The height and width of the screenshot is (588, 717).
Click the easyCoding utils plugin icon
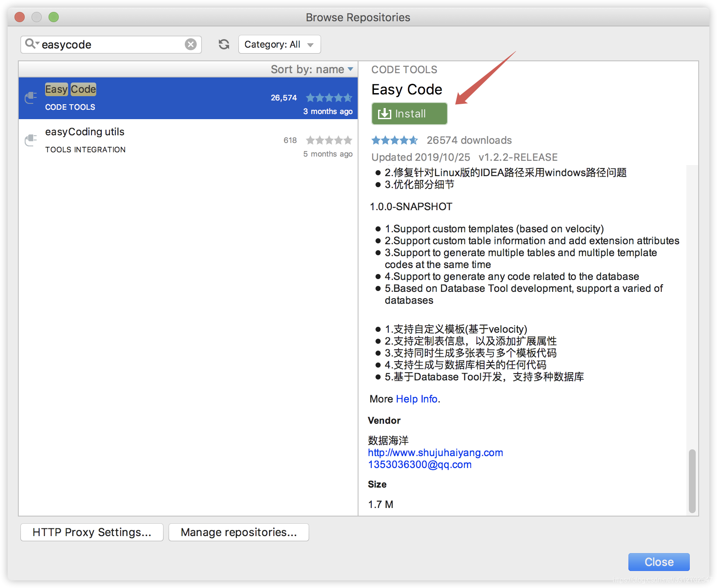[x=30, y=140]
